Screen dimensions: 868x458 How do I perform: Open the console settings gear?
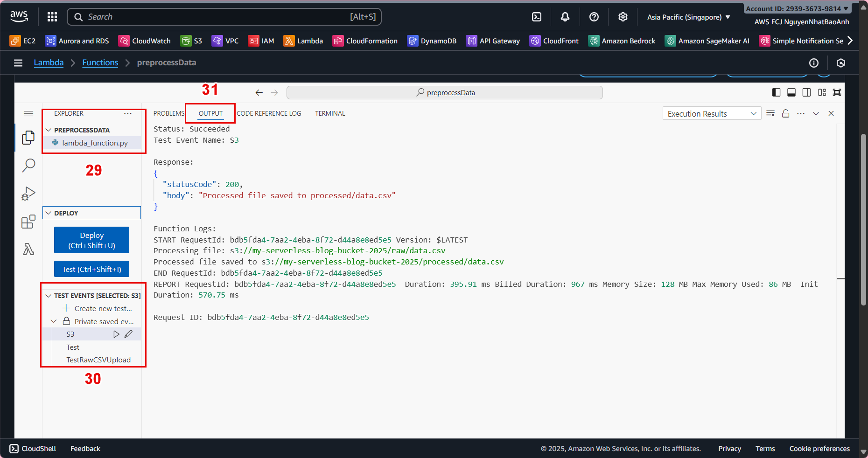click(x=623, y=17)
